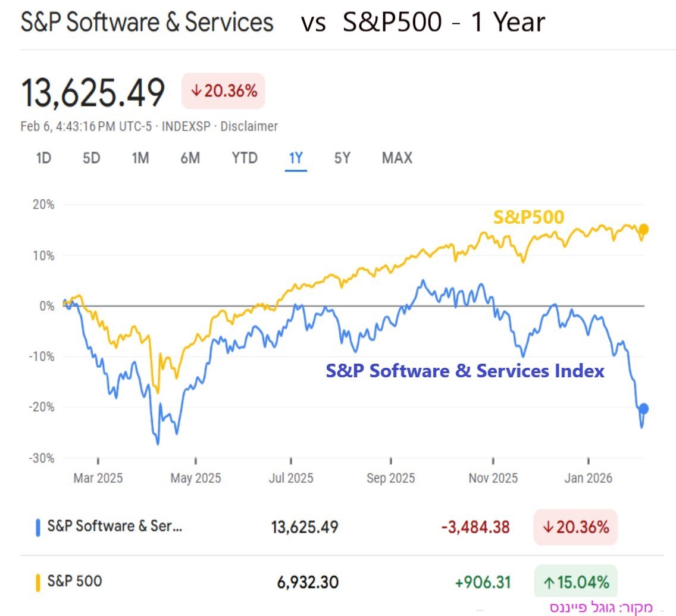Show the 1M chart range
This screenshot has height=616, width=676.
(140, 158)
